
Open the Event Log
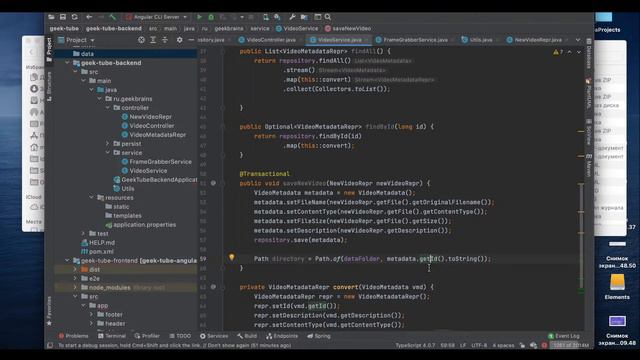tap(564, 336)
